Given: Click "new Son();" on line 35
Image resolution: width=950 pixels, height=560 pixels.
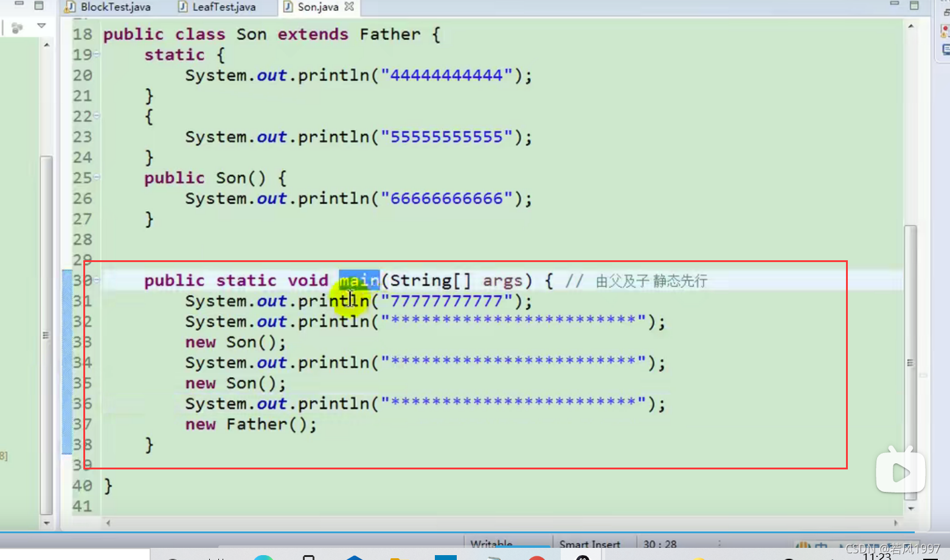Looking at the screenshot, I should click(x=235, y=383).
